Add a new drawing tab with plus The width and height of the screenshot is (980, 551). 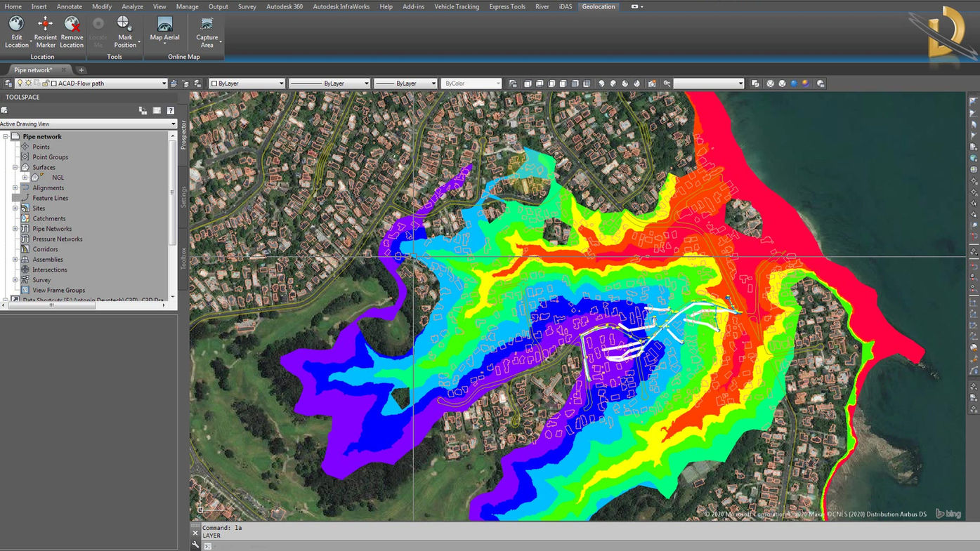[81, 70]
